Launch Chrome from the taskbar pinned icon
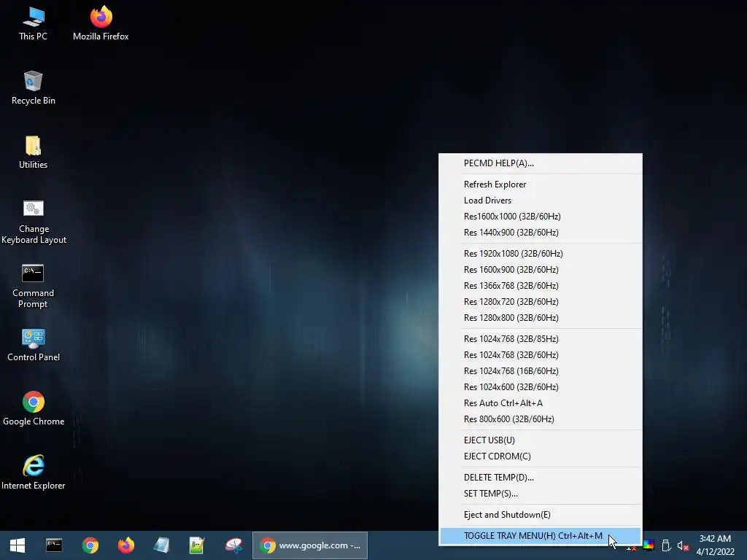The height and width of the screenshot is (560, 747). (90, 545)
